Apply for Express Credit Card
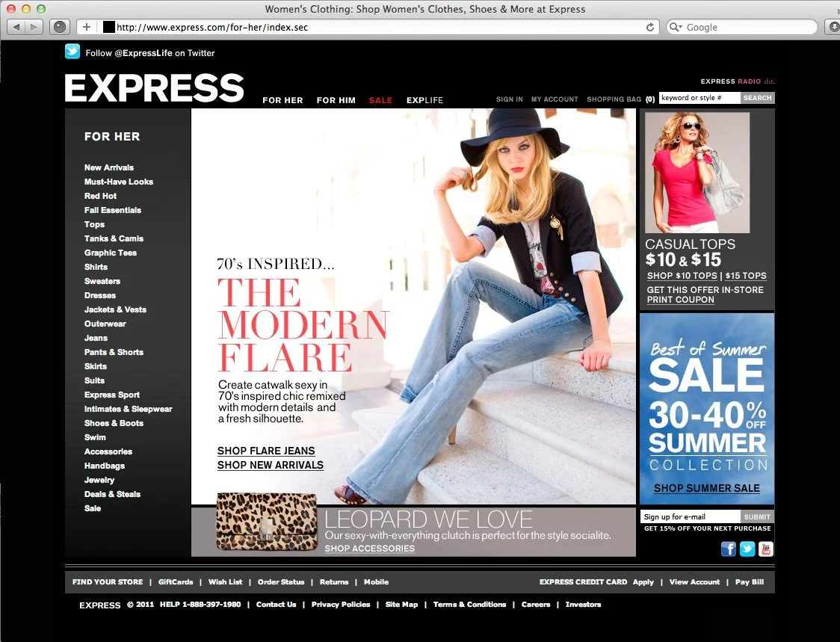The height and width of the screenshot is (642, 840). pos(643,582)
